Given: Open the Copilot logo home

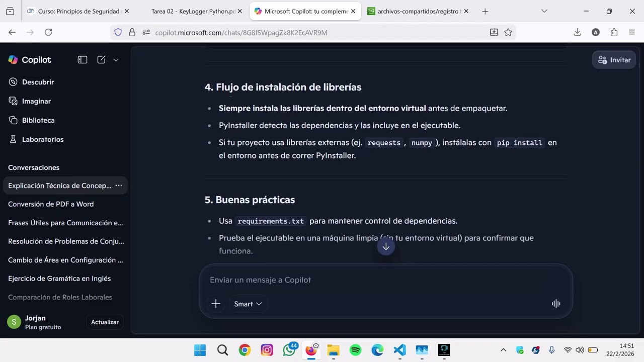Looking at the screenshot, I should 30,60.
